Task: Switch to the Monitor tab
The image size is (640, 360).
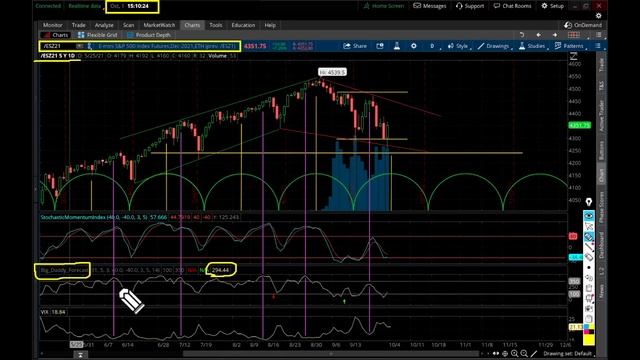Action: 53,25
